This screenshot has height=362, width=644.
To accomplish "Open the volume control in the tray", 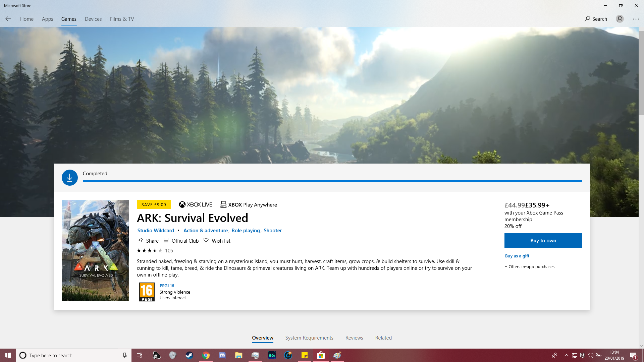I will click(x=591, y=355).
